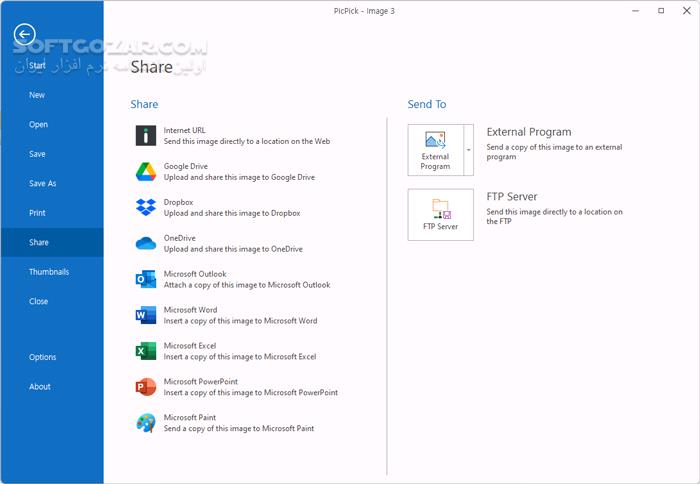Screen dimensions: 700x484
Task: Click the FTP Server button
Action: tap(441, 215)
